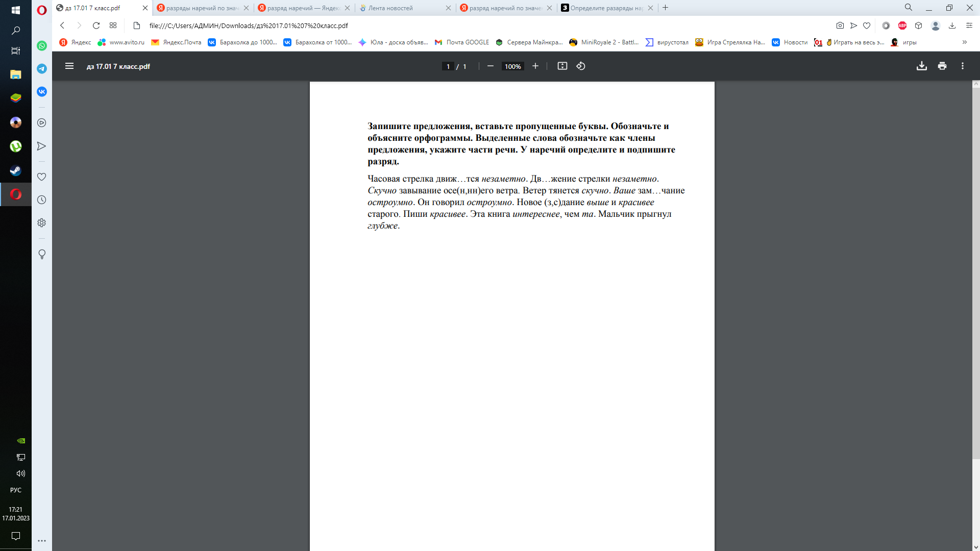Viewport: 980px width, 551px height.
Task: Open the MiniRoyale 2 bookmark
Action: tap(604, 42)
